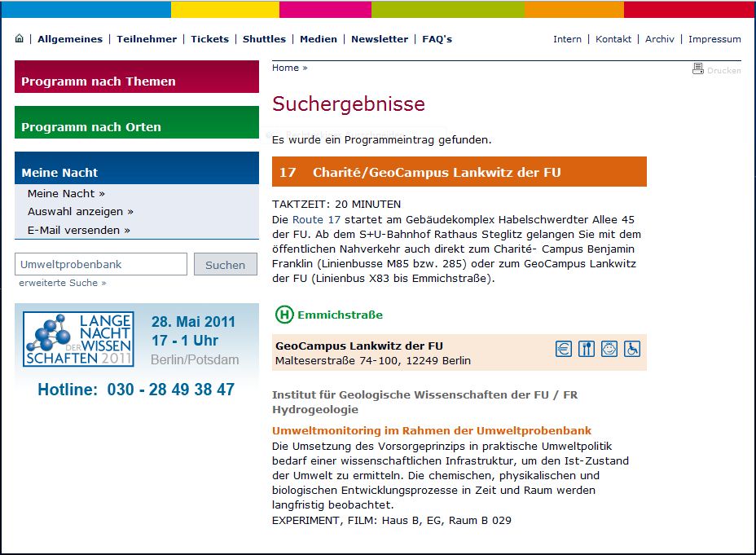Open the erweiterte Suche link
This screenshot has height=555, width=756.
click(63, 283)
